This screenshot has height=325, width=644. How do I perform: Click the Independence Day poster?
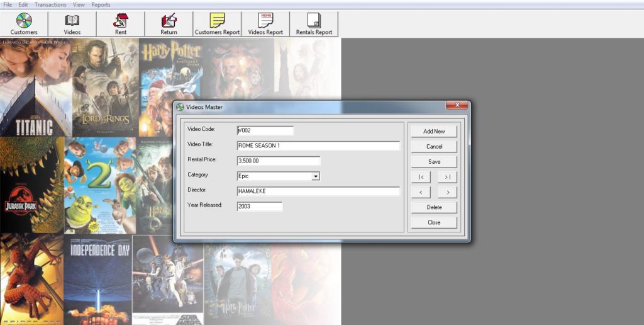coord(97,280)
